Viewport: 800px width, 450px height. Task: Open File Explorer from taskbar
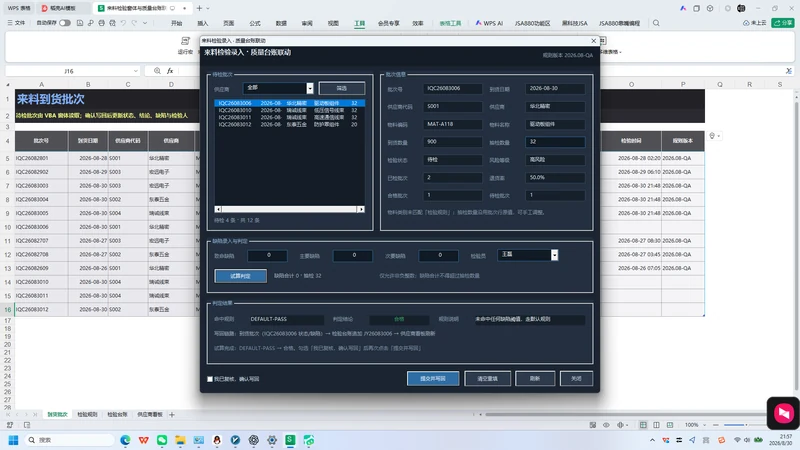(180, 440)
